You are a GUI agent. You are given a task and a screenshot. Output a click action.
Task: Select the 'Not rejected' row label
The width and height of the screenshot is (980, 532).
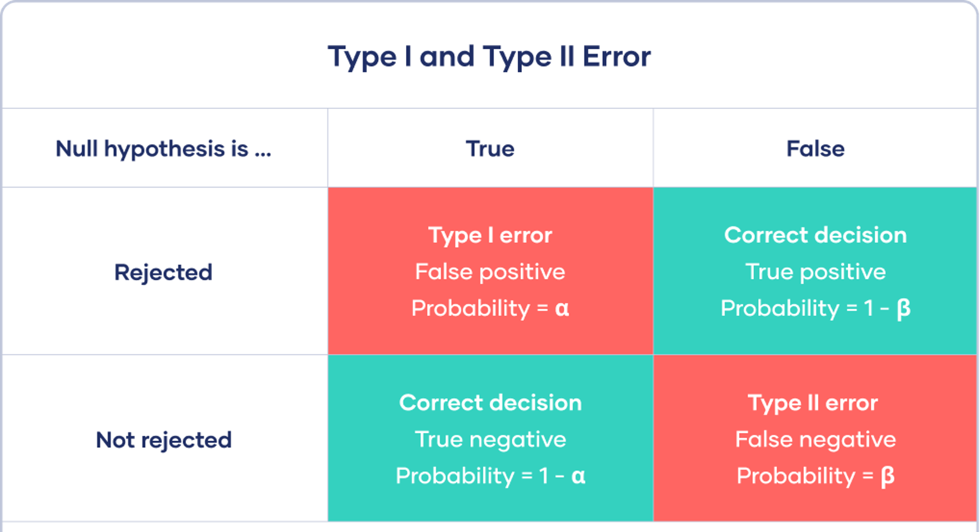click(x=164, y=440)
